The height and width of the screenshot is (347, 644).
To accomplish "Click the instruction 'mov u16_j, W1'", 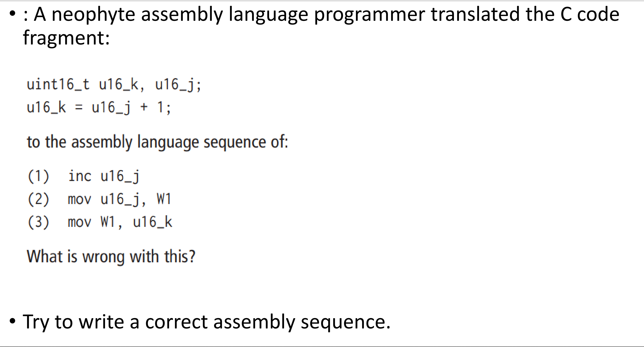I will (x=119, y=199).
